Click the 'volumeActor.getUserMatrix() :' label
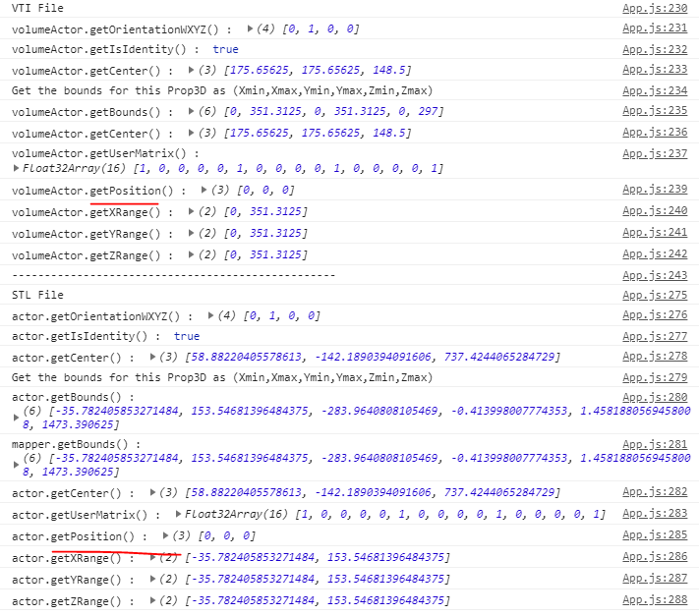Viewport: 699px width, 616px height. coord(105,153)
